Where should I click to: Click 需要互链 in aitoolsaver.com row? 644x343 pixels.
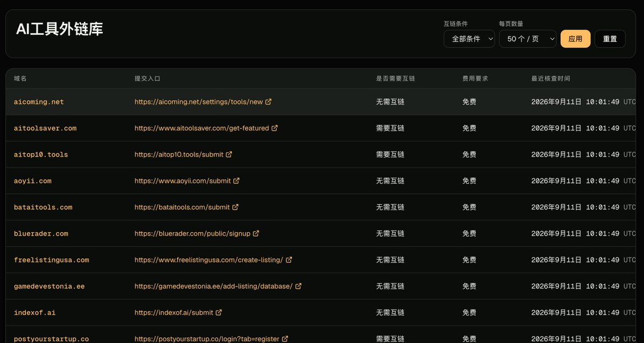pos(390,128)
